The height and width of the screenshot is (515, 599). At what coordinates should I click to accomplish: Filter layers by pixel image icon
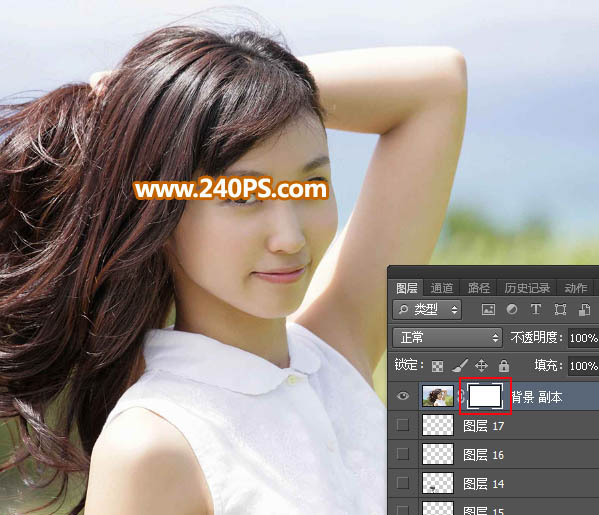pyautogui.click(x=488, y=309)
